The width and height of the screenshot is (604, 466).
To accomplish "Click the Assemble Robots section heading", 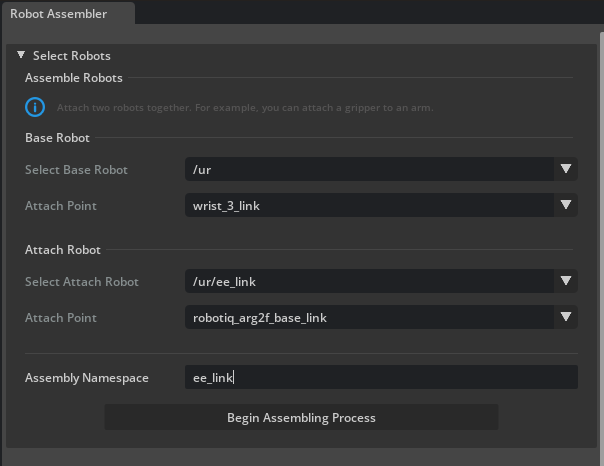I will point(74,78).
